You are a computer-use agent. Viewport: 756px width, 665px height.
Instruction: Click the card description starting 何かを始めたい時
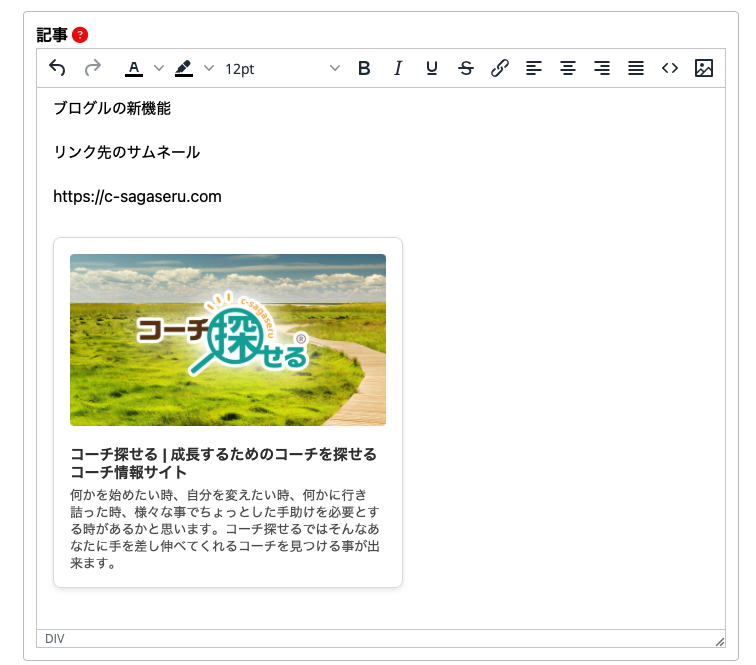click(x=225, y=529)
